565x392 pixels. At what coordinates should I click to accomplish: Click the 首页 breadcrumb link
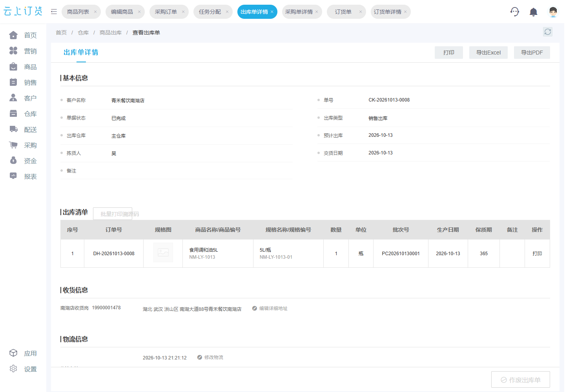pos(61,33)
